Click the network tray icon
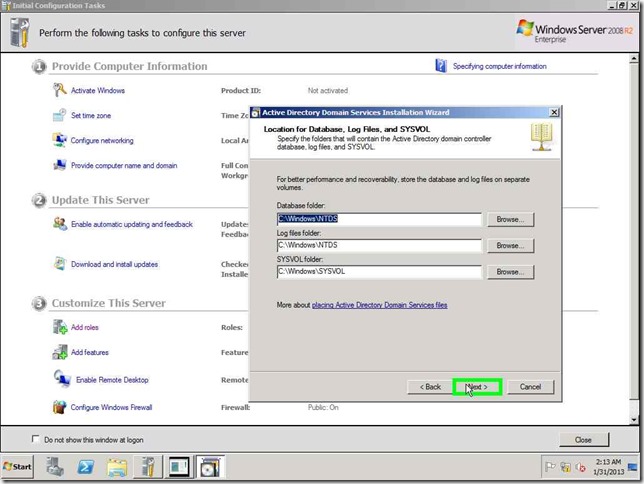Viewport: 644px width, 484px height. click(x=566, y=467)
